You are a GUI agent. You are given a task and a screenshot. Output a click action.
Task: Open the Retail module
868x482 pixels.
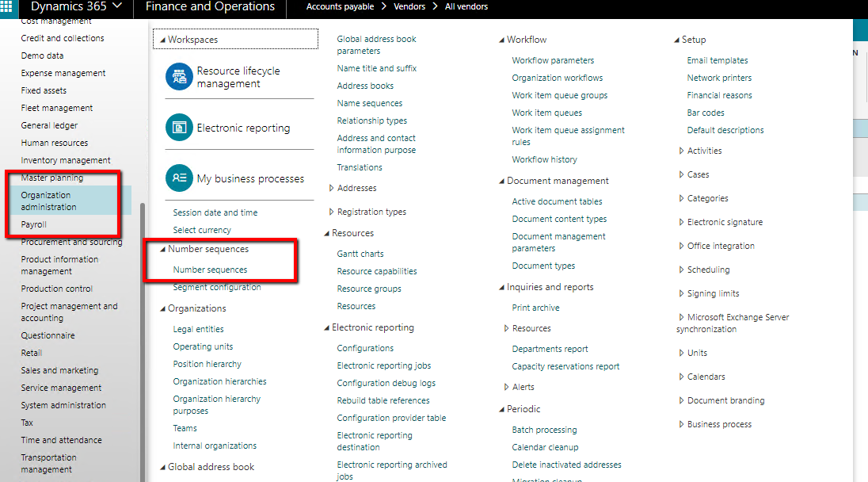32,354
